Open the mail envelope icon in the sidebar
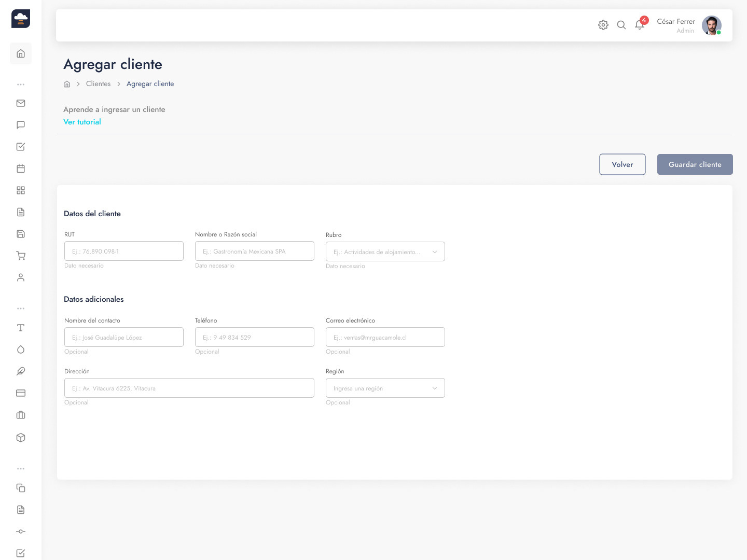Viewport: 747px width, 560px height. (x=21, y=103)
